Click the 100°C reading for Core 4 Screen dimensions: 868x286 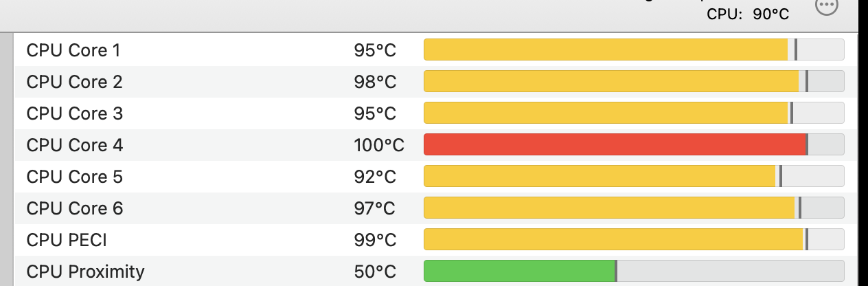tap(379, 145)
